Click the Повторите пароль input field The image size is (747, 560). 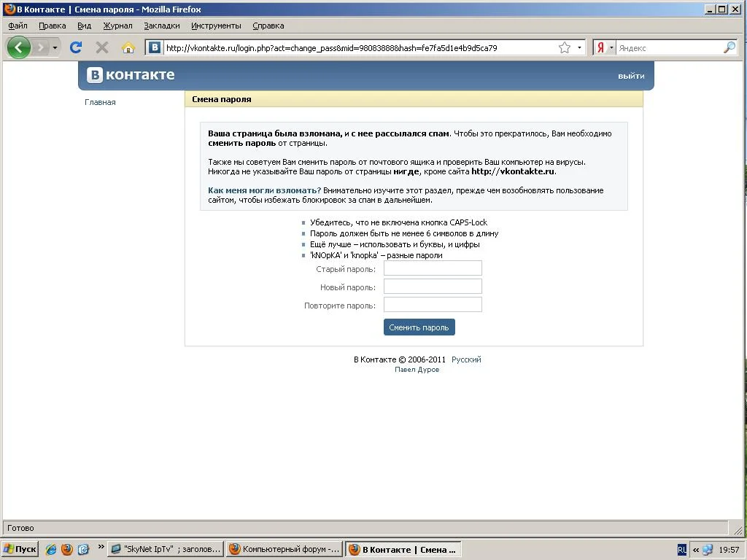433,304
